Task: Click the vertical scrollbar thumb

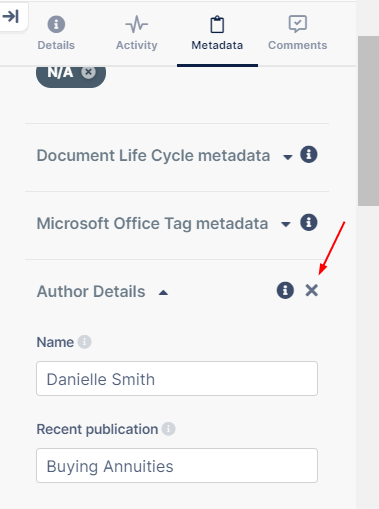Action: [x=368, y=121]
